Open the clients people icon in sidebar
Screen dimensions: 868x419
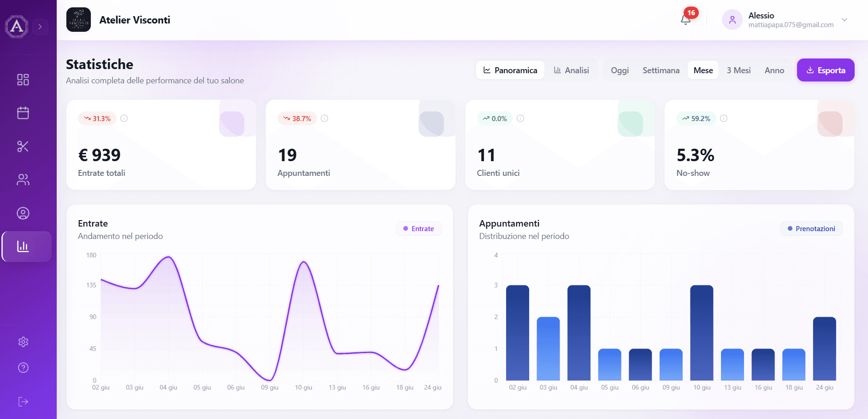(23, 180)
